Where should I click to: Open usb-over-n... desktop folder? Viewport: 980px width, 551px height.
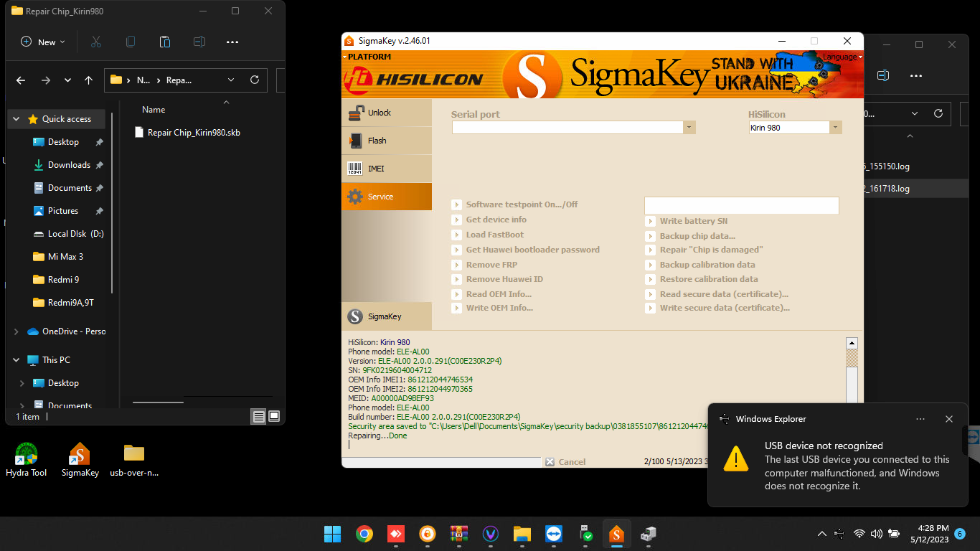(134, 459)
